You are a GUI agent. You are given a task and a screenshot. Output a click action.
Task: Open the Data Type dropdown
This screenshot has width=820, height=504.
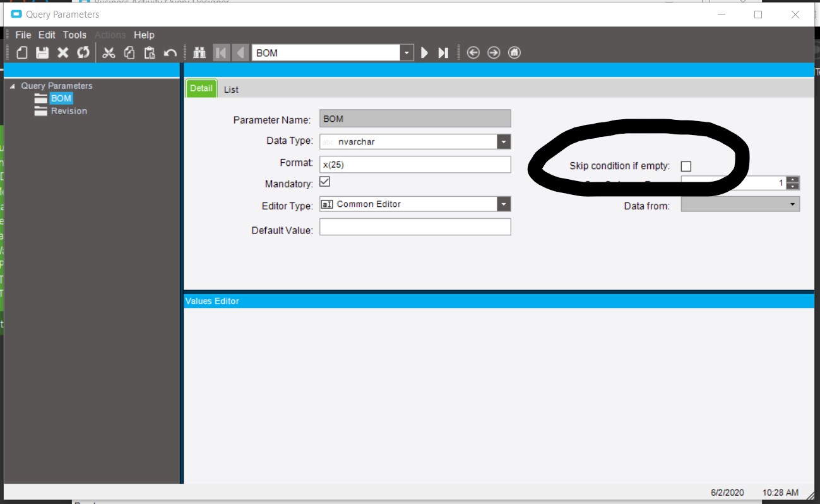point(503,142)
